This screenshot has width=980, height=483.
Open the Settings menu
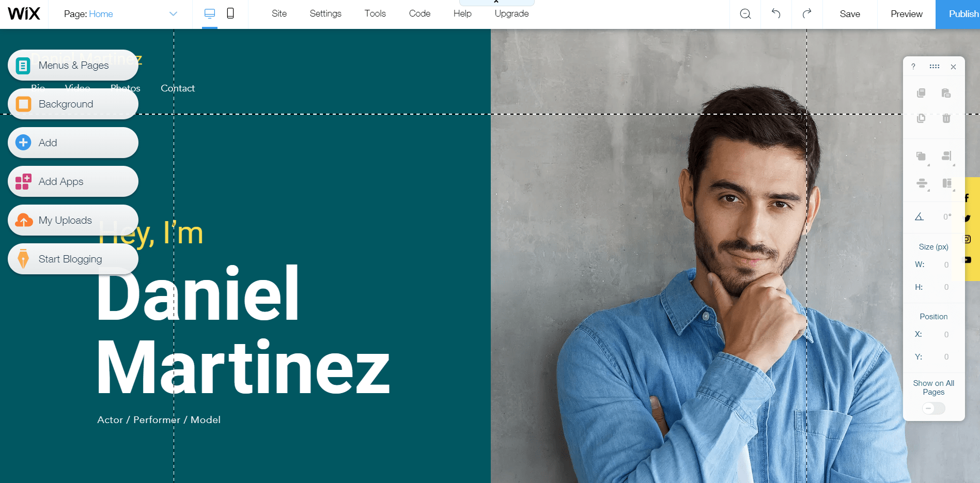coord(325,13)
